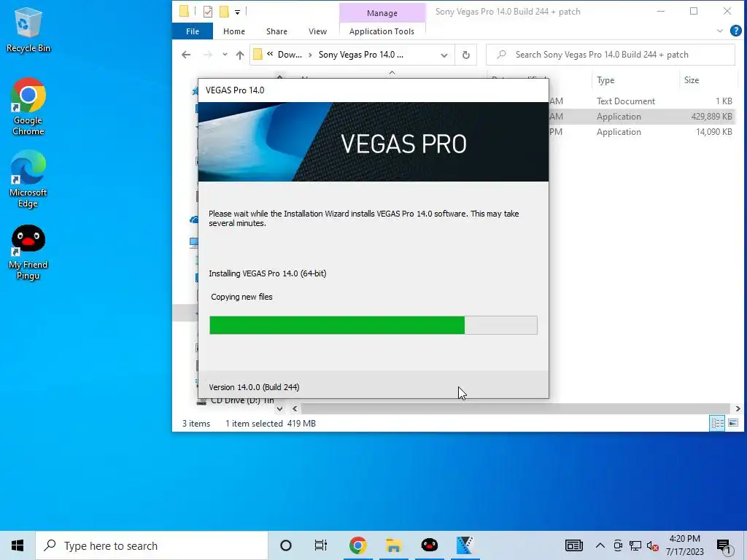This screenshot has height=560, width=747.
Task: Show hidden system tray icons
Action: (600, 545)
